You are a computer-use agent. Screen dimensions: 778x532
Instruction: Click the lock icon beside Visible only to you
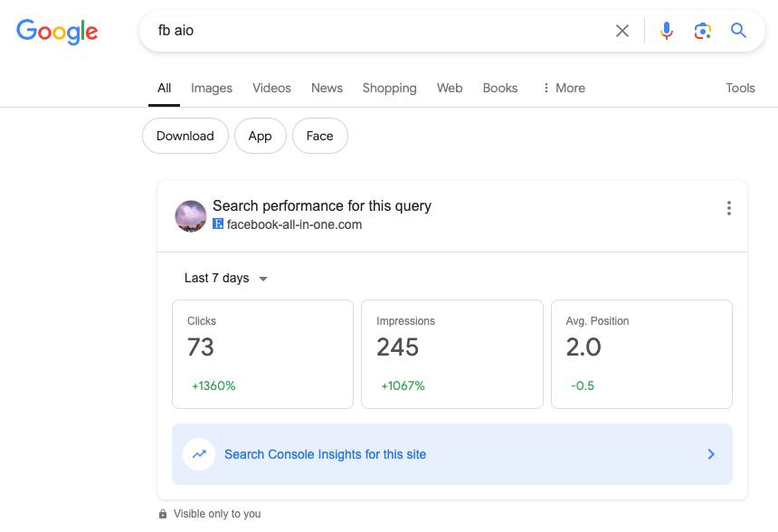coord(163,514)
